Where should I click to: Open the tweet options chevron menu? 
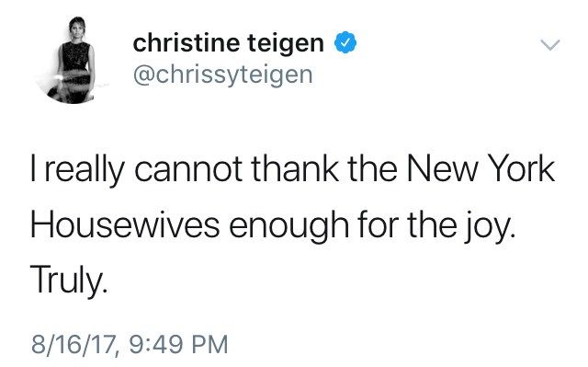pos(550,45)
